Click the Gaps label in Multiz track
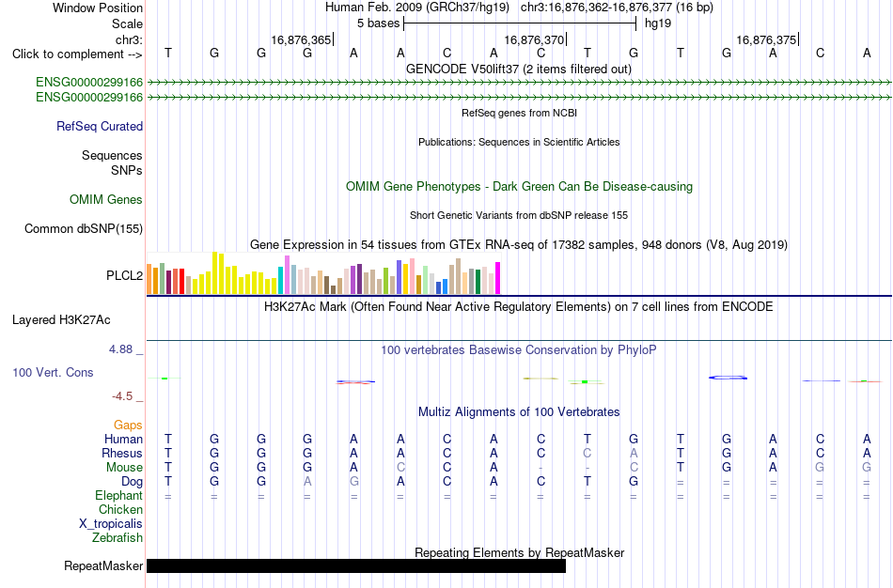This screenshot has width=893, height=588. [128, 426]
